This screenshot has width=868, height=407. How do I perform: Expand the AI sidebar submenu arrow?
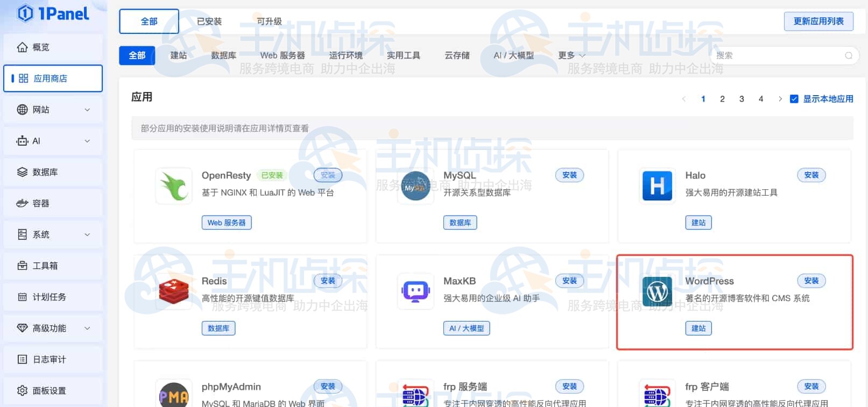[87, 141]
